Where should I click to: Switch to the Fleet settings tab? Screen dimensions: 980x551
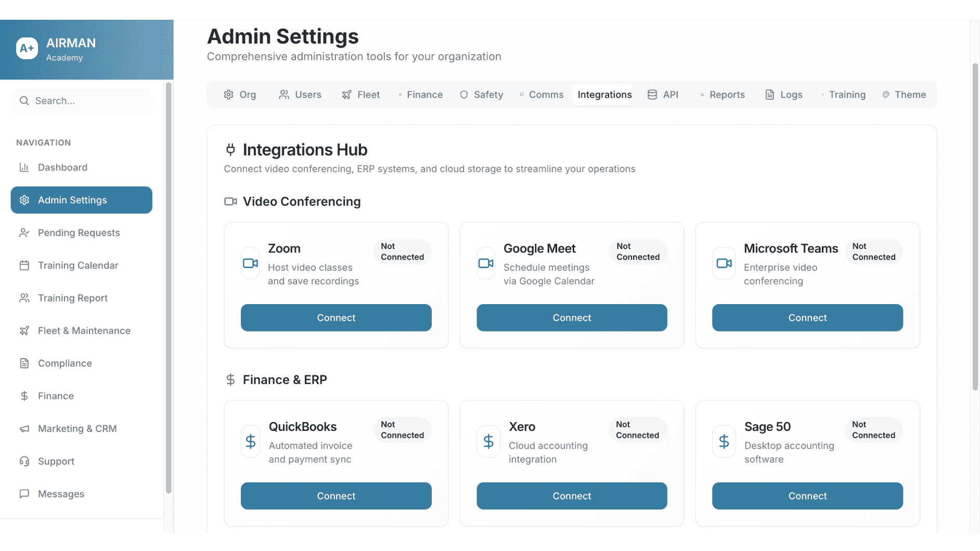tap(361, 95)
